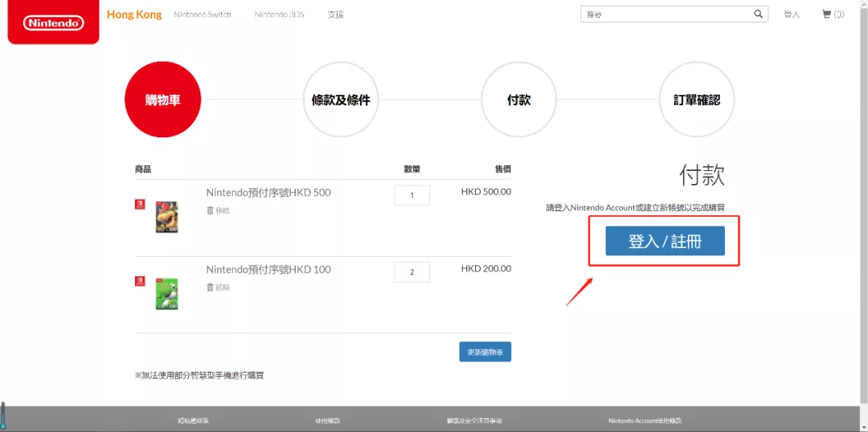Viewport: 868px width, 432px height.
Task: Open the Bowser HKD 500 card thumbnail
Action: click(x=166, y=217)
